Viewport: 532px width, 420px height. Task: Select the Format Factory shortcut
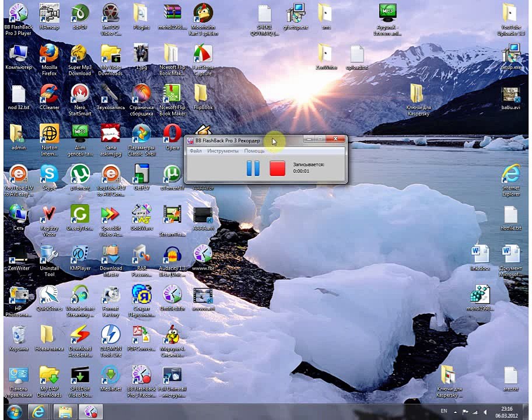tap(111, 301)
